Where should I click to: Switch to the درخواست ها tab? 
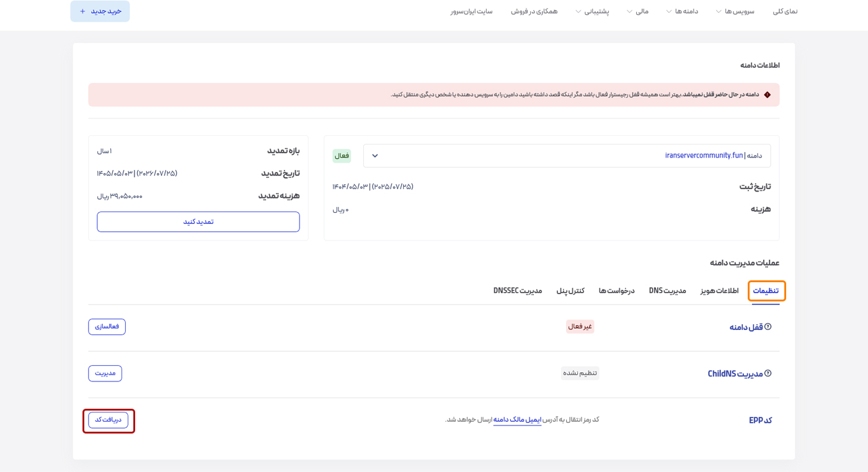(616, 290)
